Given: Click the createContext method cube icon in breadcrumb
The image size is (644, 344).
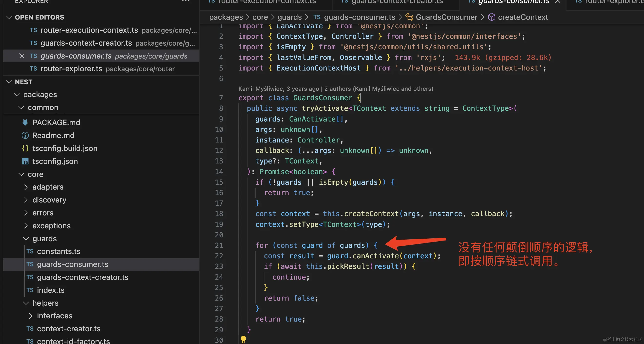Looking at the screenshot, I should tap(491, 17).
